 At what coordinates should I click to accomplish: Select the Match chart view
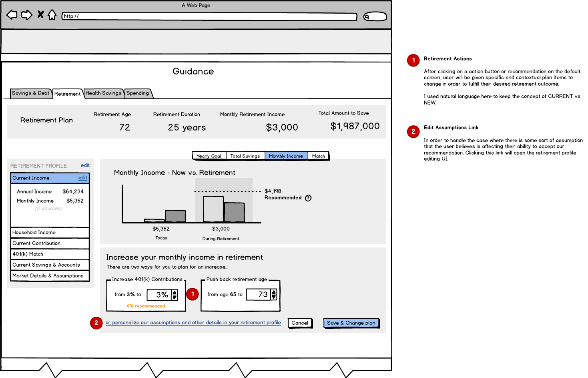click(319, 156)
